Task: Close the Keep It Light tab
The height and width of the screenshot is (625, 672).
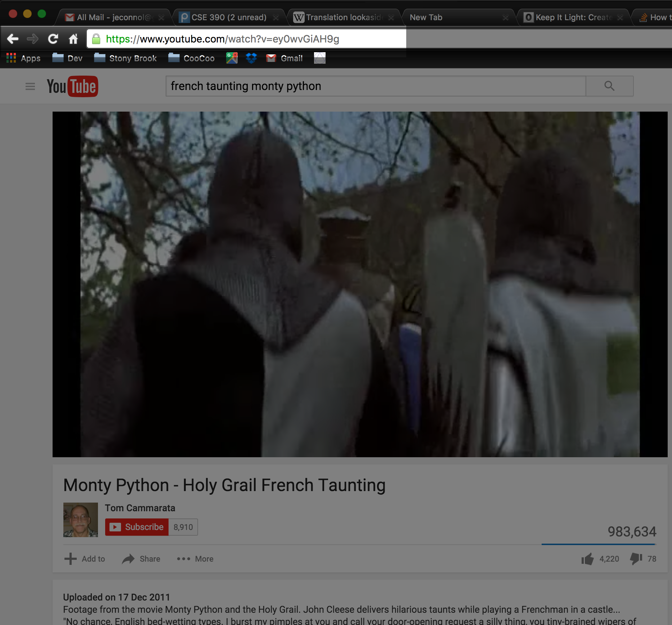Action: [x=620, y=18]
